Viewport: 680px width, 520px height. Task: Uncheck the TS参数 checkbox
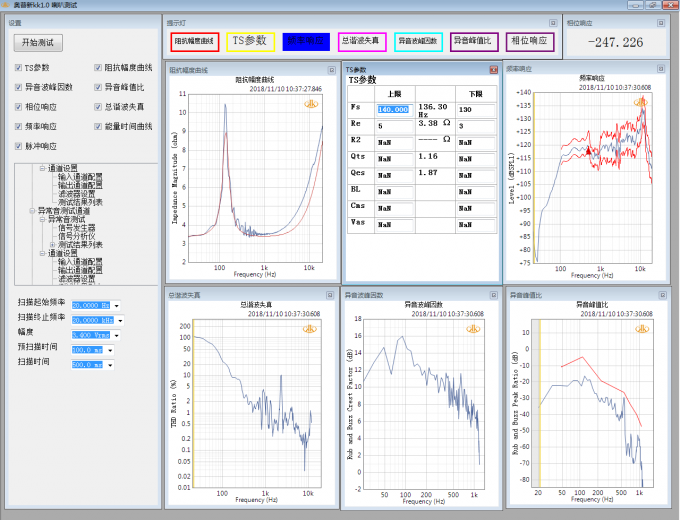pos(18,68)
